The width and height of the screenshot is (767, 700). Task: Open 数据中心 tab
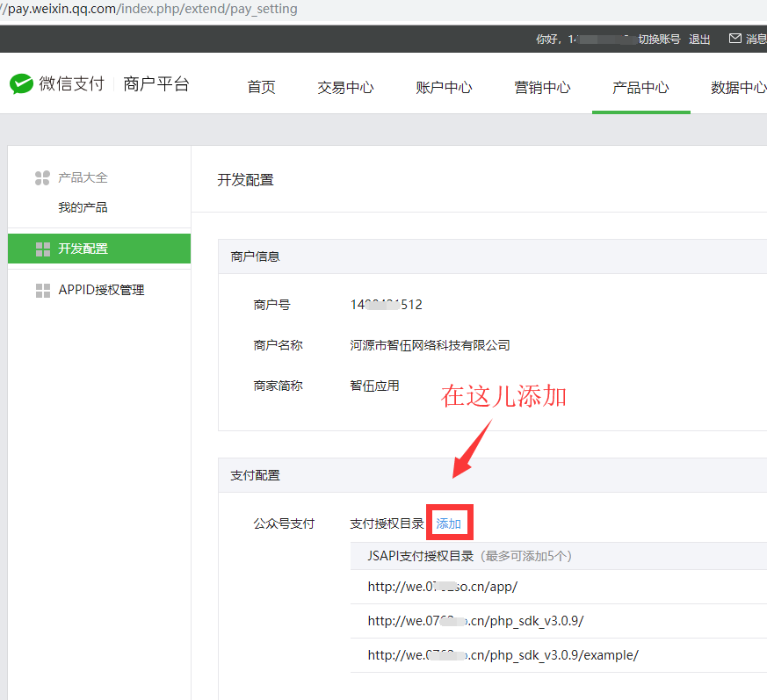pos(739,88)
